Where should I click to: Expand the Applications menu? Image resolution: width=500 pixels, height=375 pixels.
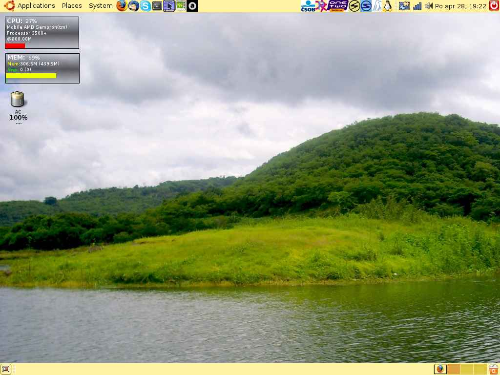tap(36, 6)
